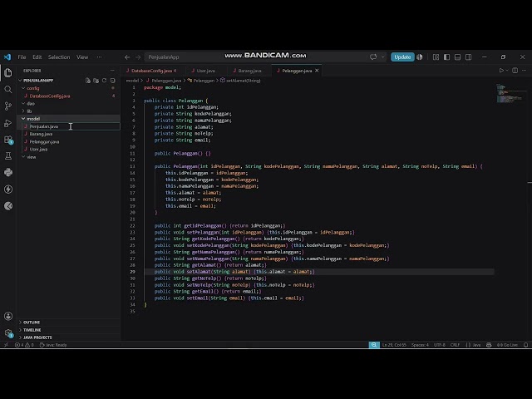Click the blue Update button

[402, 57]
